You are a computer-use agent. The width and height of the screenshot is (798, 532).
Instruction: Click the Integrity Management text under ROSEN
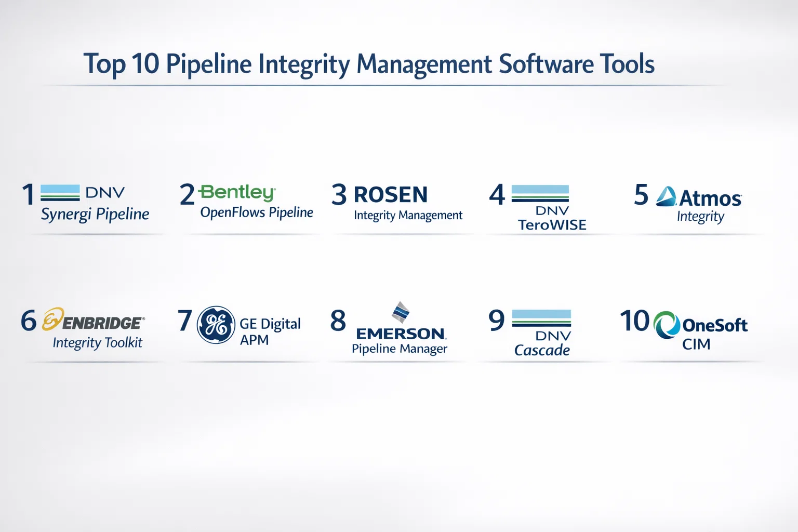pos(408,215)
